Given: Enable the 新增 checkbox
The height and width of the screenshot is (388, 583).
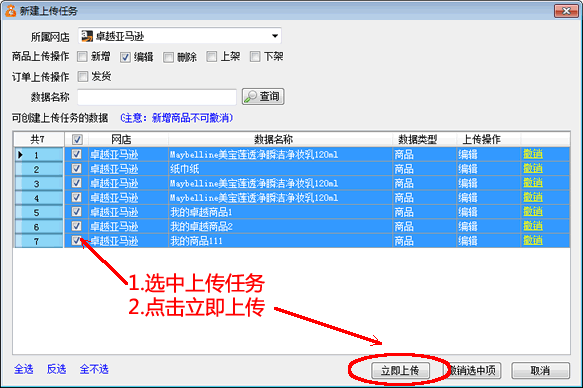Looking at the screenshot, I should point(82,57).
